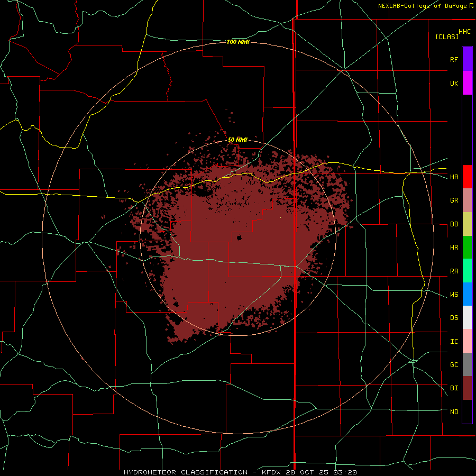Click the GR legend color swatch

[x=467, y=200]
